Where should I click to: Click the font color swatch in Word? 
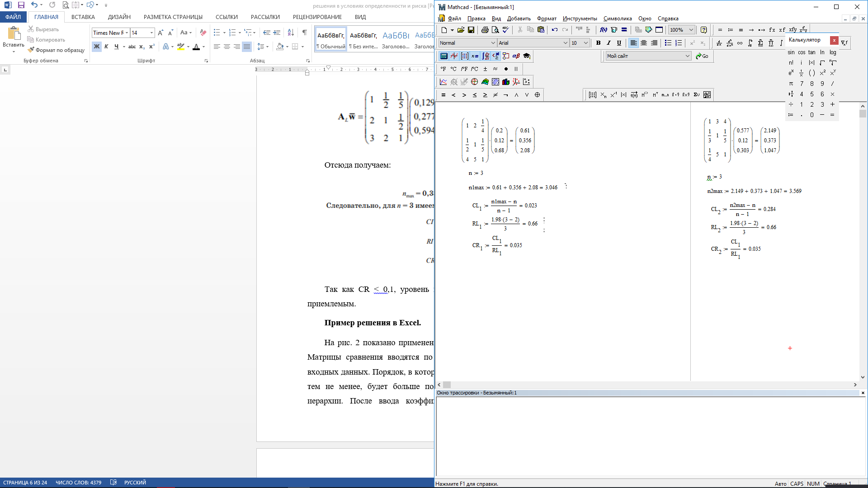[x=196, y=47]
